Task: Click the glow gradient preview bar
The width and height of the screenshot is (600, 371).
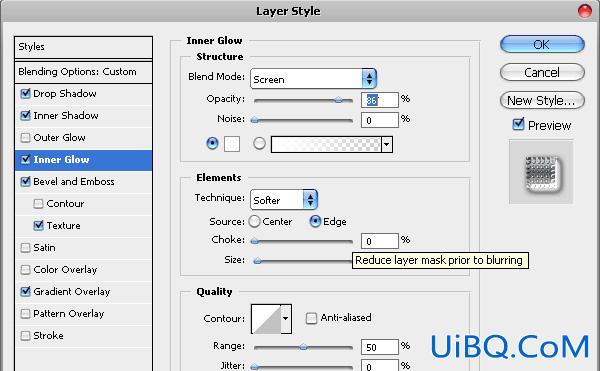Action: click(326, 145)
